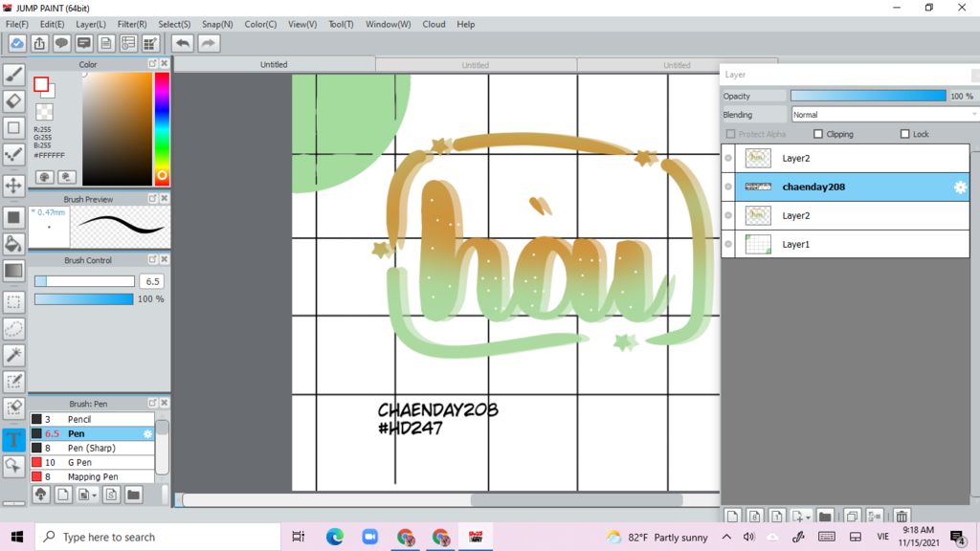The height and width of the screenshot is (551, 980).
Task: Select the Mapping Pen brush
Action: pyautogui.click(x=92, y=476)
